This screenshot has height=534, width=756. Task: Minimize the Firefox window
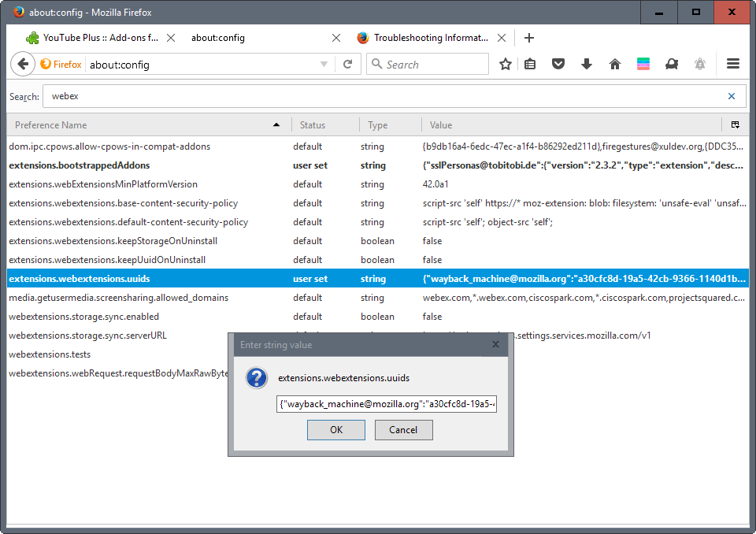point(659,12)
